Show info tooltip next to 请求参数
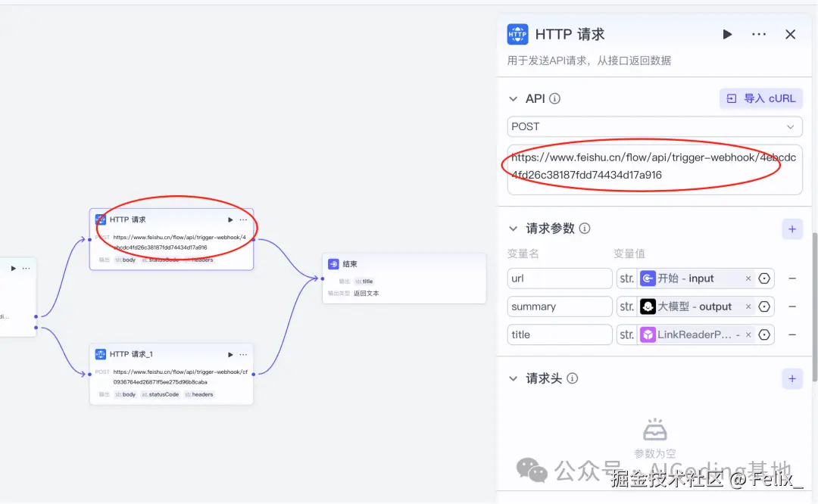The width and height of the screenshot is (818, 504). pyautogui.click(x=585, y=229)
